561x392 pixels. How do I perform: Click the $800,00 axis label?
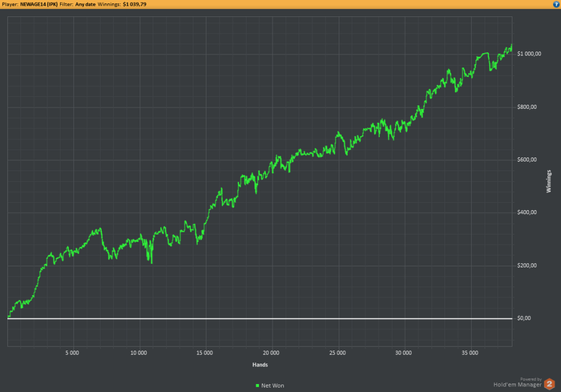click(x=527, y=107)
